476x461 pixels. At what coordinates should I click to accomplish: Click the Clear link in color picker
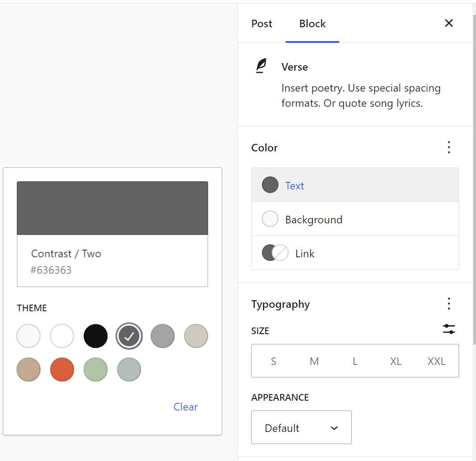(185, 407)
